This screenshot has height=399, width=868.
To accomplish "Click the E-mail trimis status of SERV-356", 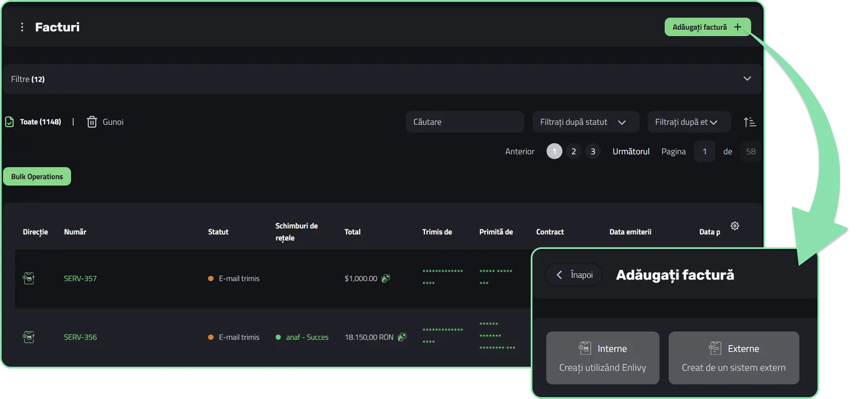I will (x=234, y=337).
